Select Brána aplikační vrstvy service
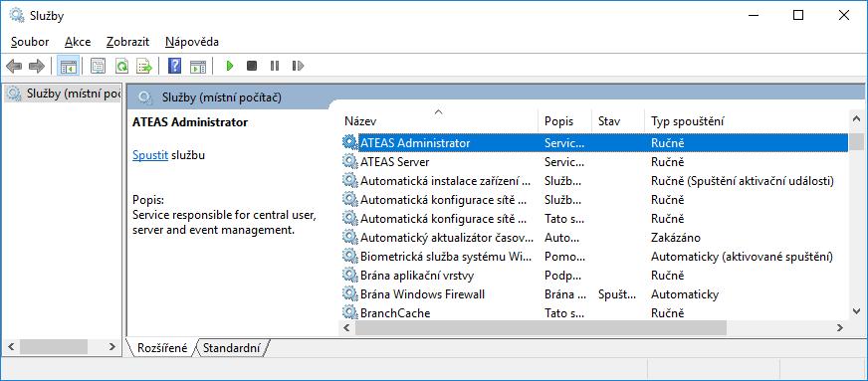Screen dimensions: 868x381 click(417, 276)
